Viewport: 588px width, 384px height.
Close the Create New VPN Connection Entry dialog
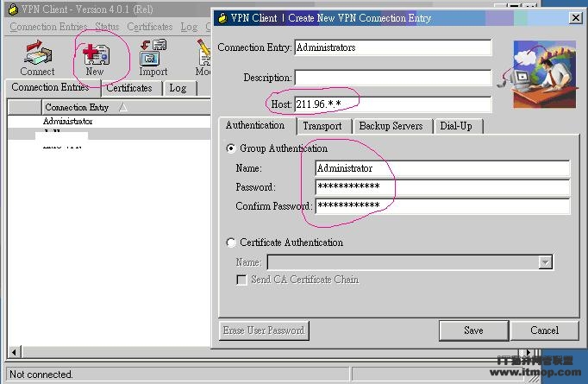[x=575, y=17]
